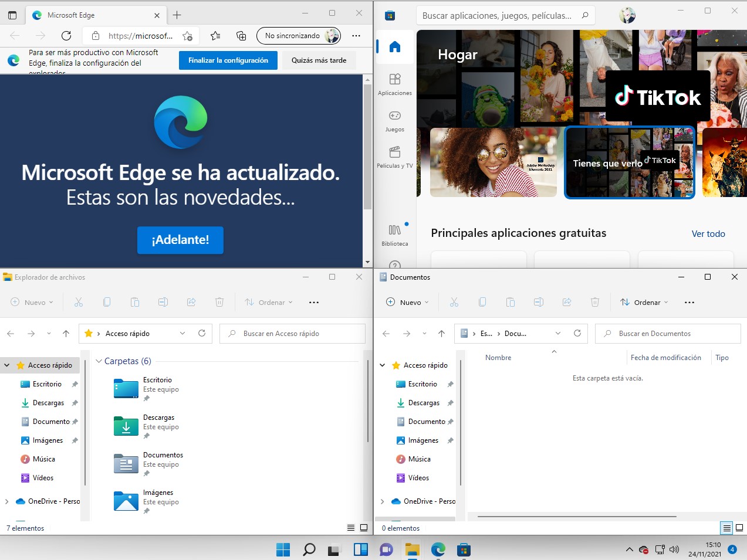The height and width of the screenshot is (560, 747).
Task: Collapse Acceso rápido tree in Explorador window
Action: (7, 365)
